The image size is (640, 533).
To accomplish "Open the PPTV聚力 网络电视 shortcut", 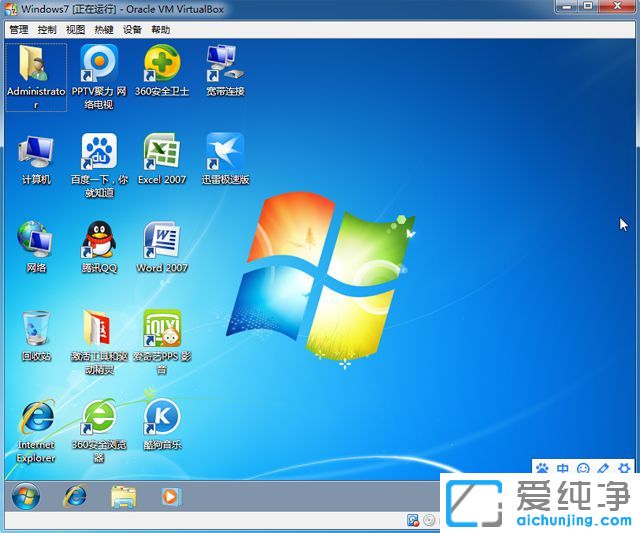I will point(99,77).
